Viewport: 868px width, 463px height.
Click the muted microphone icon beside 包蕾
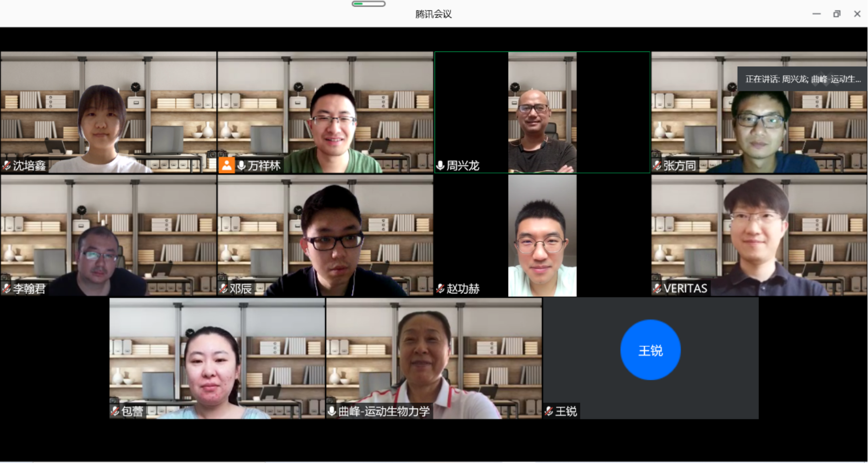[115, 411]
